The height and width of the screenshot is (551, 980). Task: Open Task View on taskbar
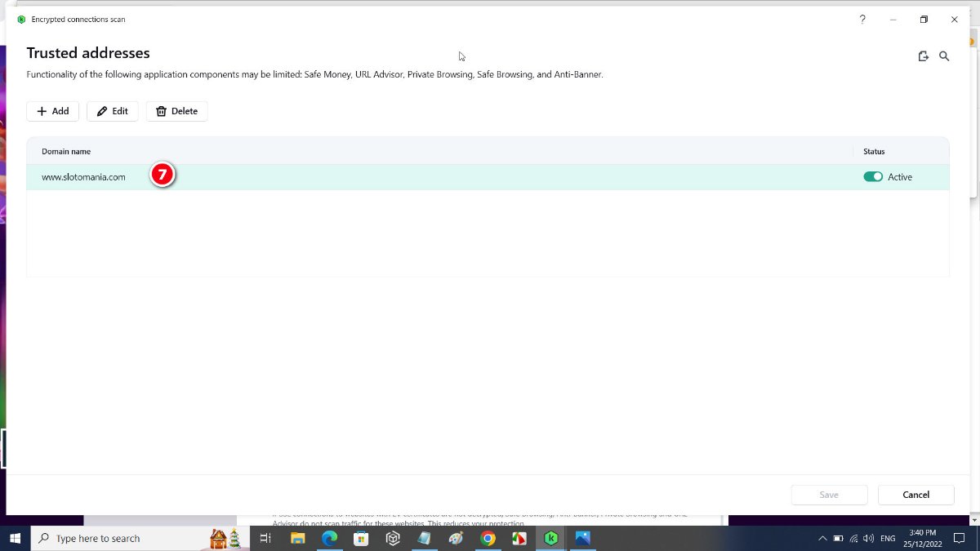[x=265, y=538]
